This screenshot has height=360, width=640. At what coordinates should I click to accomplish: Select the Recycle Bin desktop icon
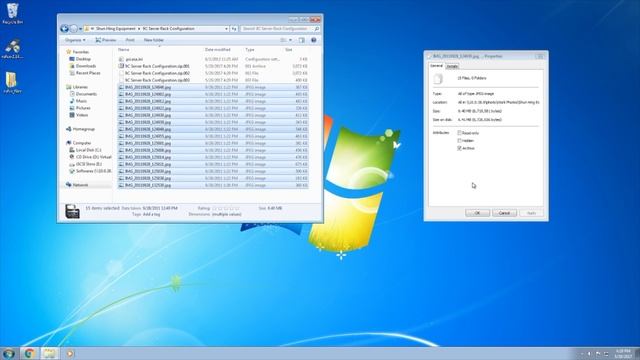tap(12, 13)
